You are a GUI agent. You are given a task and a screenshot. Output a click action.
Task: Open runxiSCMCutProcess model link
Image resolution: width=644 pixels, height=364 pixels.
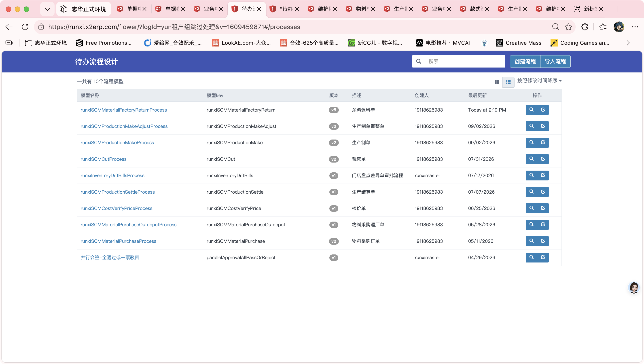coord(103,159)
